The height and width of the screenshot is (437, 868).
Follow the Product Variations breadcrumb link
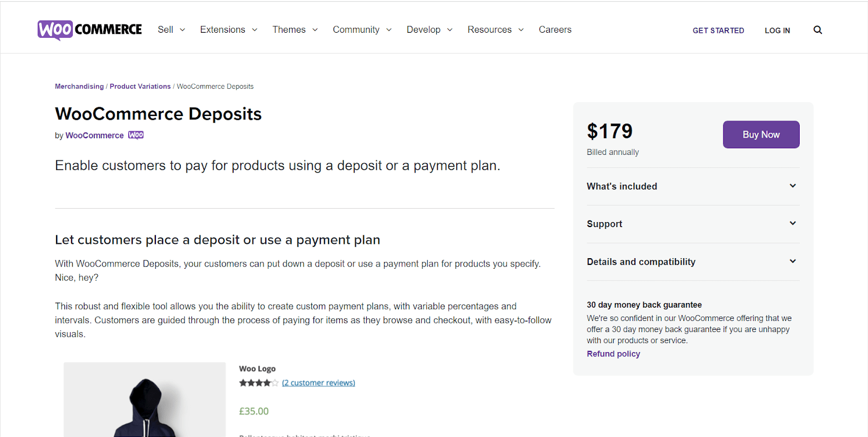pos(140,86)
